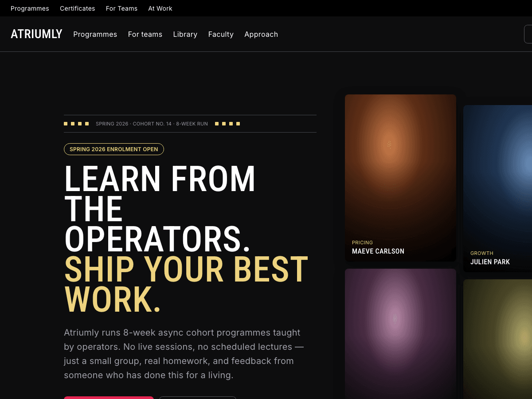Open the Library nav item
Screen dimensions: 532x399
(x=185, y=34)
